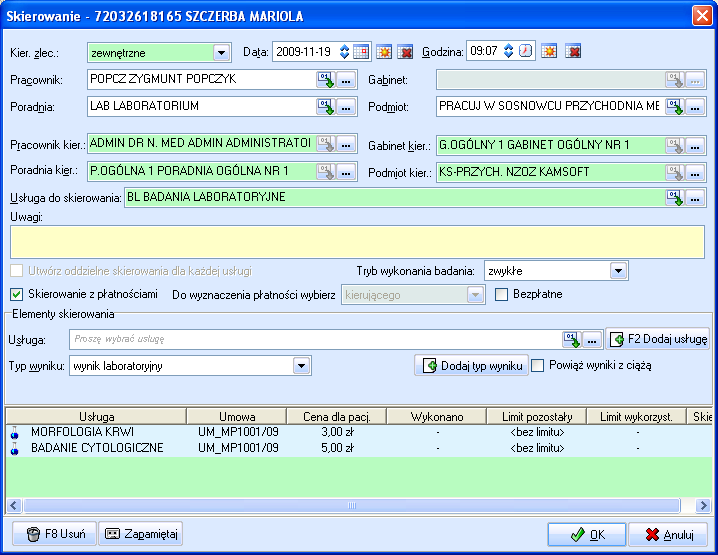This screenshot has width=718, height=555.
Task: Click the F2 Dodaj usługę button
Action: pos(658,339)
